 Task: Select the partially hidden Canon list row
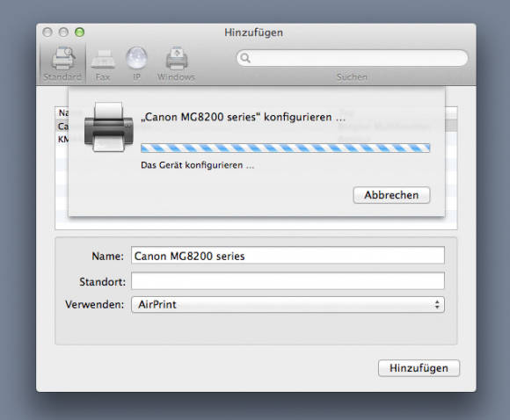click(62, 127)
